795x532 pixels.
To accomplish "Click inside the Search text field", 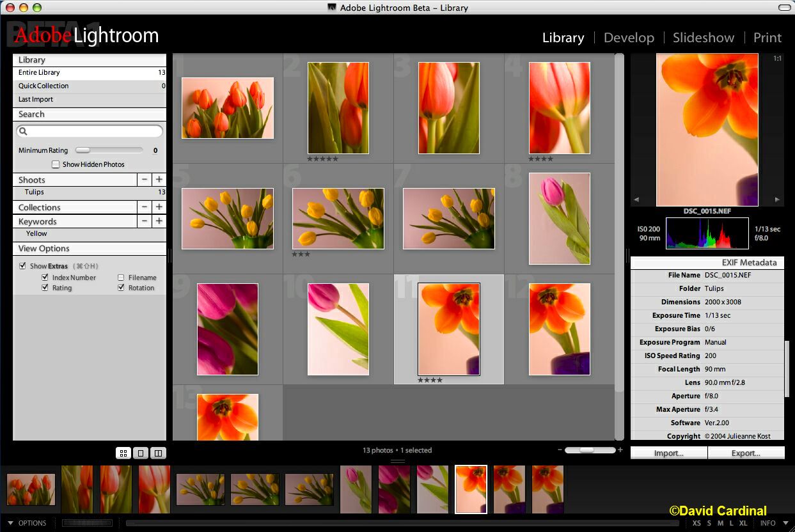I will pos(90,131).
